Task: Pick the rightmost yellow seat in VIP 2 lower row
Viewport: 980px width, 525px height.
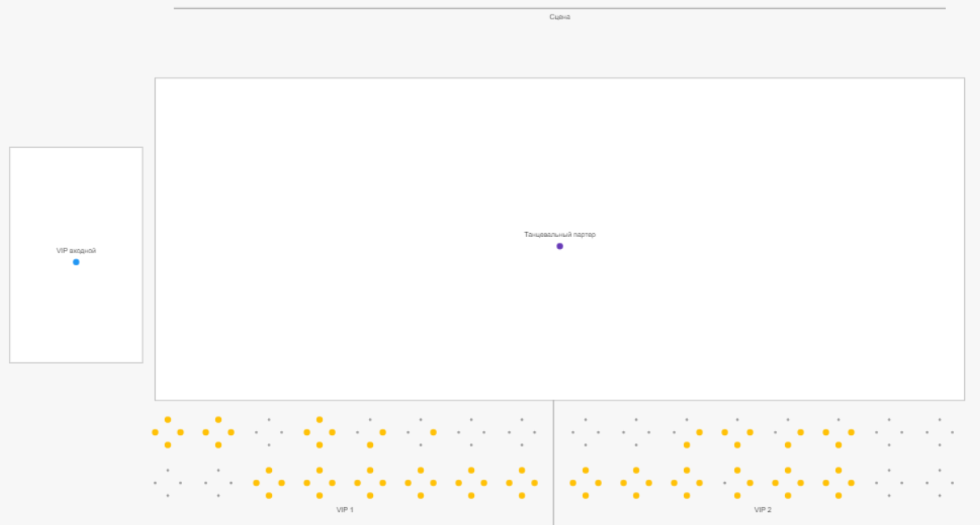Action: pyautogui.click(x=851, y=483)
